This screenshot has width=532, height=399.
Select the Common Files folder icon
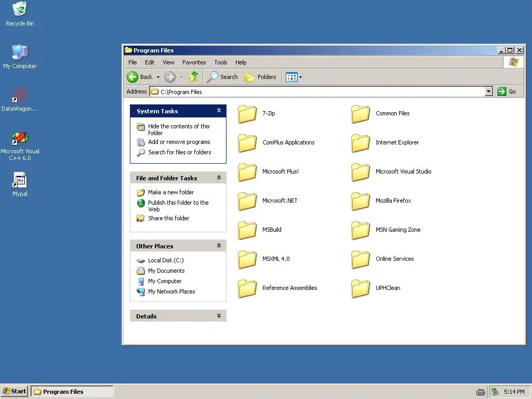click(x=361, y=114)
